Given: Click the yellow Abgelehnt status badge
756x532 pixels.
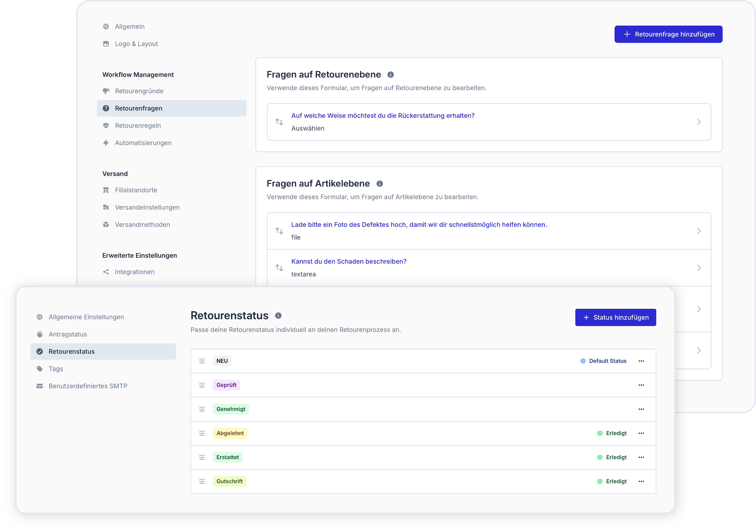Looking at the screenshot, I should pos(230,433).
